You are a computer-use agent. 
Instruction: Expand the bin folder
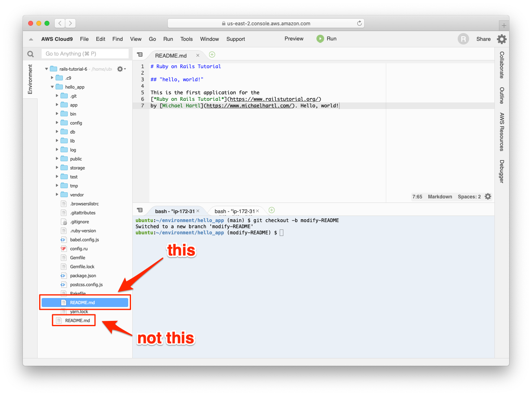coord(57,114)
